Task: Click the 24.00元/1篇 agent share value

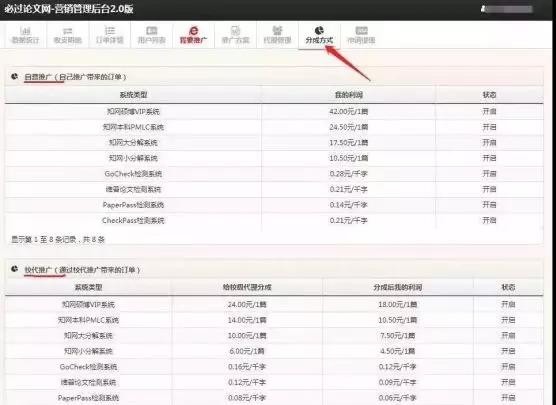Action: coord(247,304)
